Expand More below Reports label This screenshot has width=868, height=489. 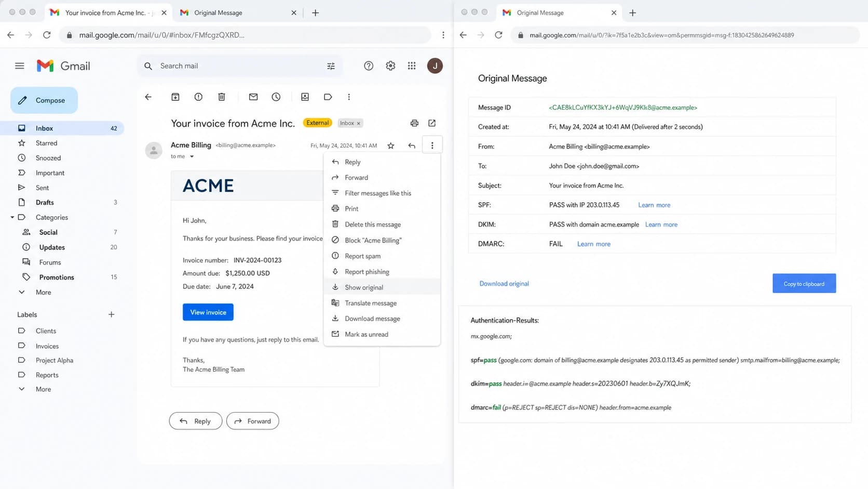coord(43,389)
